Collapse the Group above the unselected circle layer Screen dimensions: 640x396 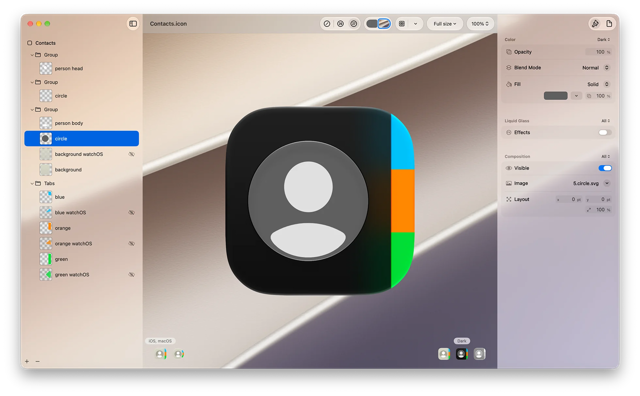tap(32, 82)
